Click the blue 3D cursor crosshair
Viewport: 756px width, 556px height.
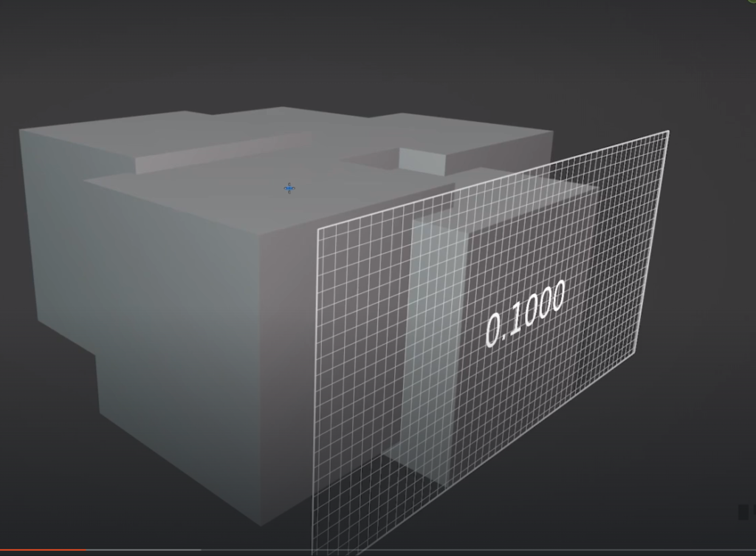[289, 188]
